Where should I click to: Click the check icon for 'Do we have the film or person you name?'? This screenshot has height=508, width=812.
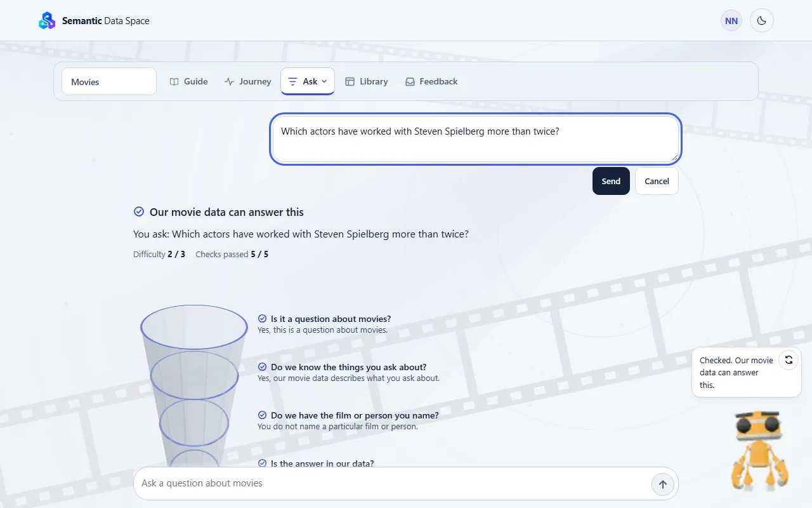point(262,415)
